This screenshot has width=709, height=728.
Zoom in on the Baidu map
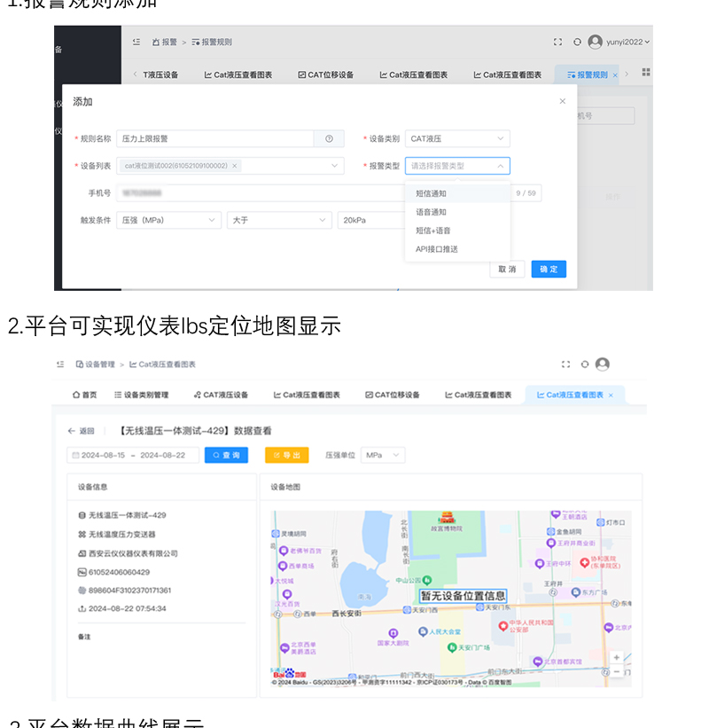pyautogui.click(x=616, y=658)
